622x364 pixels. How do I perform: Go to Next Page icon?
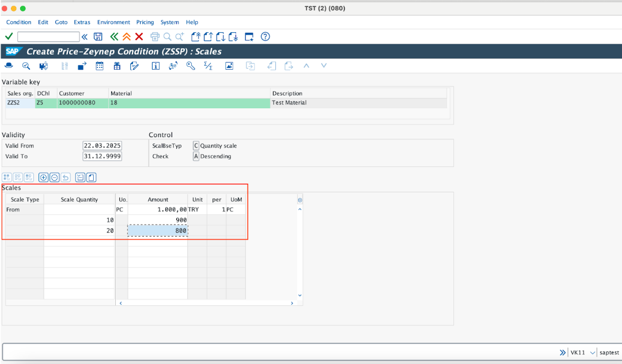pyautogui.click(x=221, y=37)
